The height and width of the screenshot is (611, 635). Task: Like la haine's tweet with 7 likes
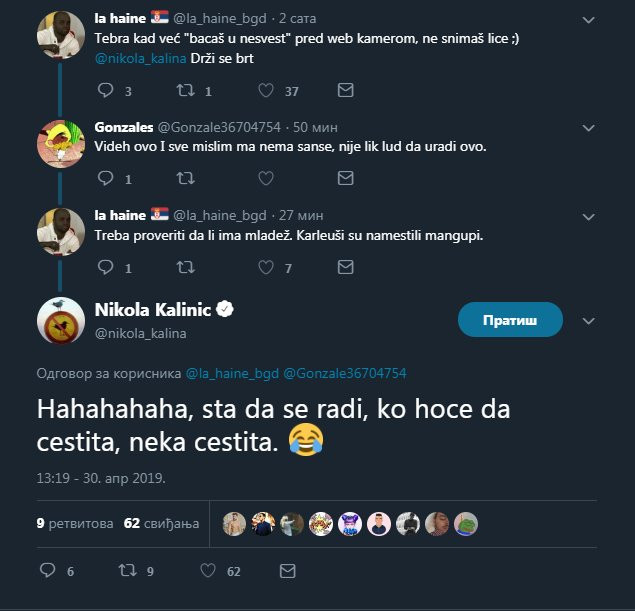click(x=266, y=268)
